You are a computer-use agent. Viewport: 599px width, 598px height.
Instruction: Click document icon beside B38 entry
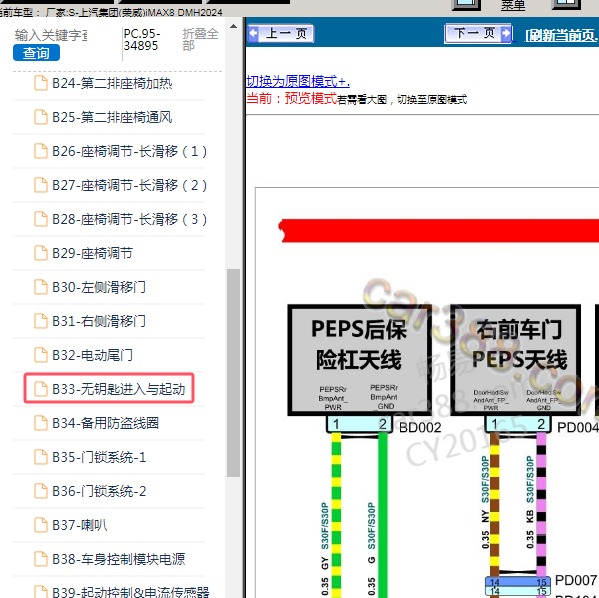tap(41, 559)
